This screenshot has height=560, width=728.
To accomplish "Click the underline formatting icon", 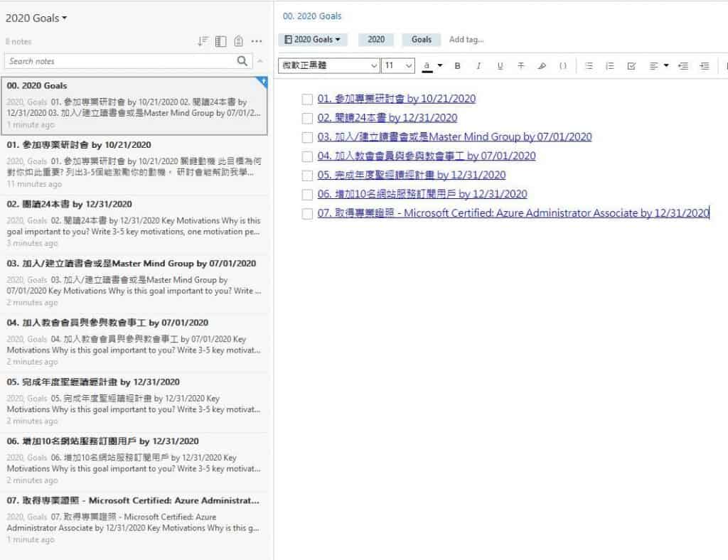I will pos(500,66).
